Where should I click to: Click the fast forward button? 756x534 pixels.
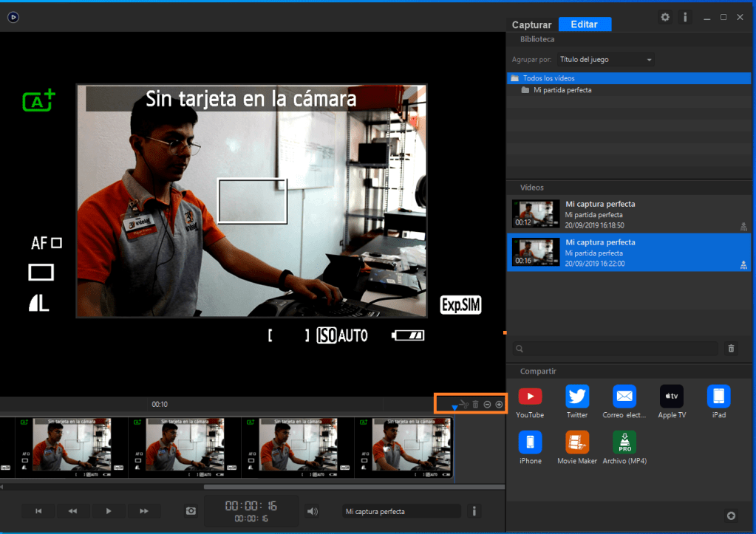click(x=144, y=511)
